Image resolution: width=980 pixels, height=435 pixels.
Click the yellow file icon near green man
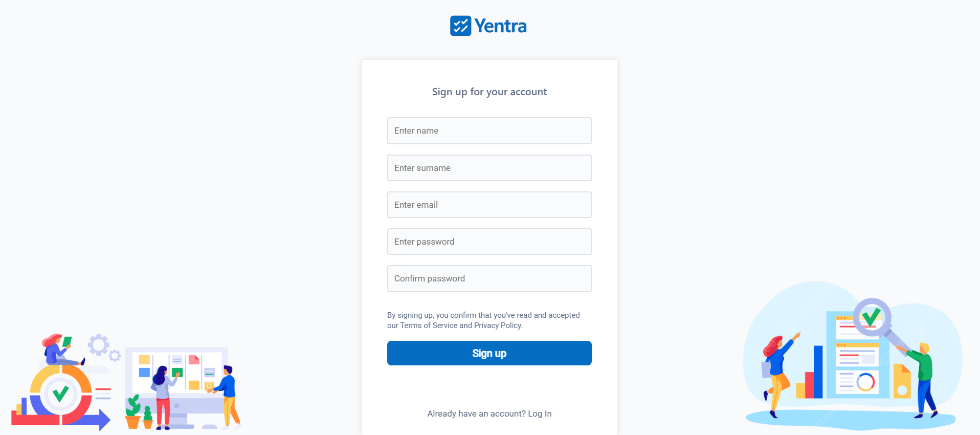pos(902,382)
